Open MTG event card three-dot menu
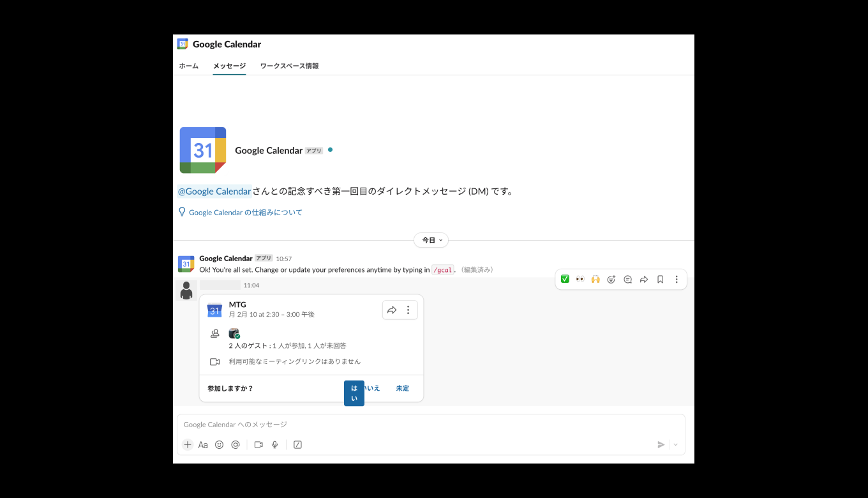 pos(408,310)
